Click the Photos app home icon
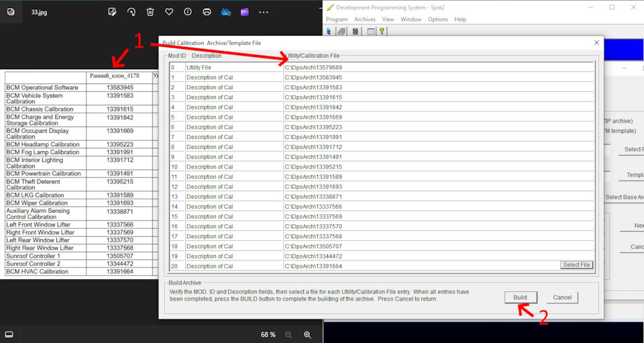This screenshot has height=343, width=644. (11, 12)
